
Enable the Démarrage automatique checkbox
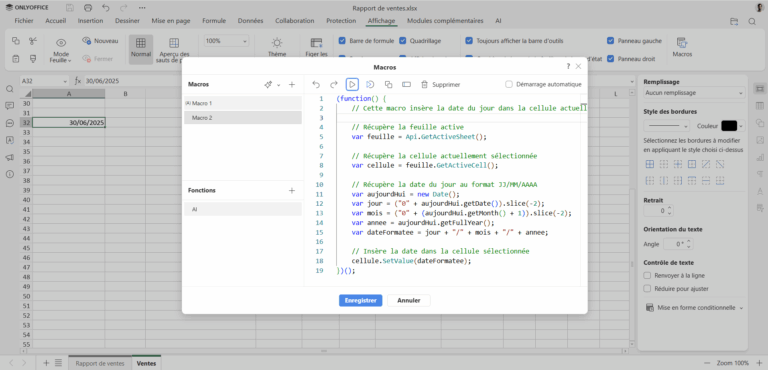click(508, 84)
